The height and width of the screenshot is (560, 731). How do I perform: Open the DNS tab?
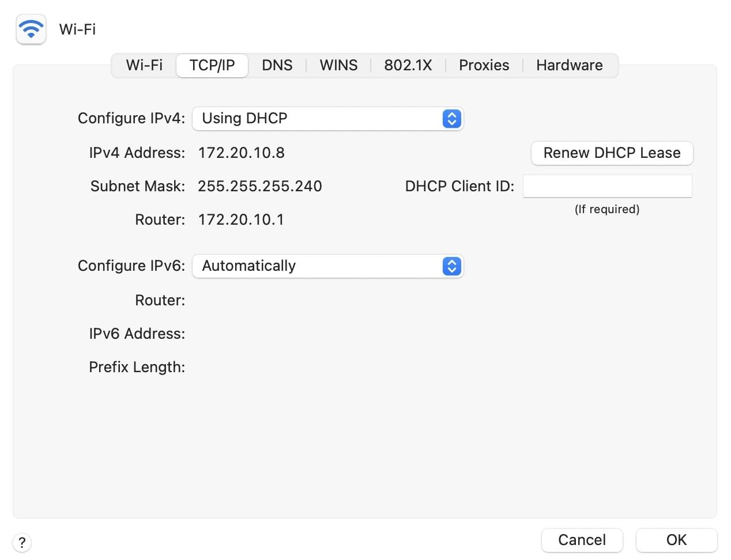point(277,65)
